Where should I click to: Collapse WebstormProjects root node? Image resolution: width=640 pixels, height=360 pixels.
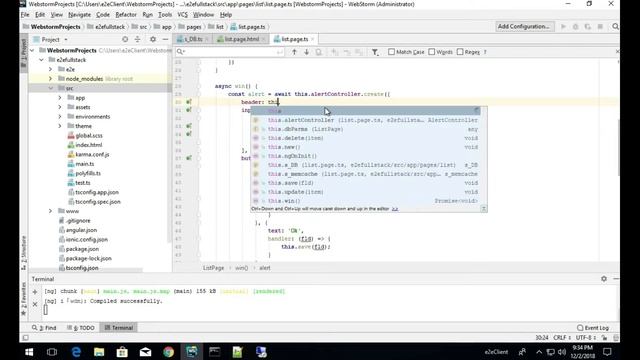(x=32, y=50)
